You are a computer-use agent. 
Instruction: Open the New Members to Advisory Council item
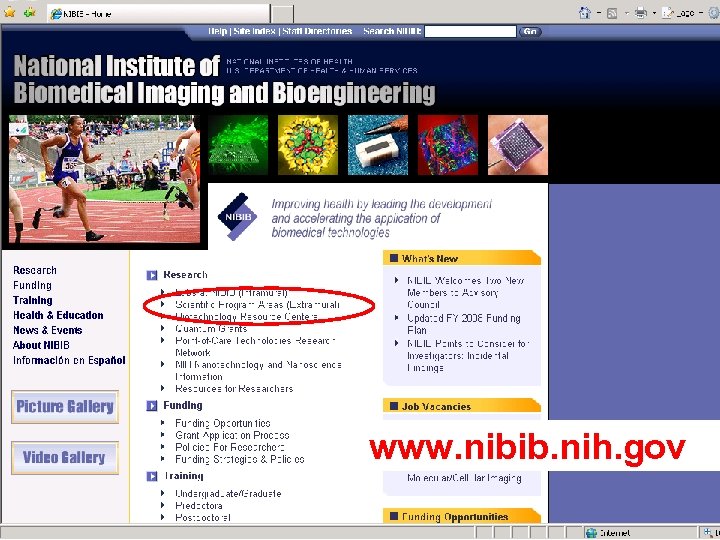466,292
